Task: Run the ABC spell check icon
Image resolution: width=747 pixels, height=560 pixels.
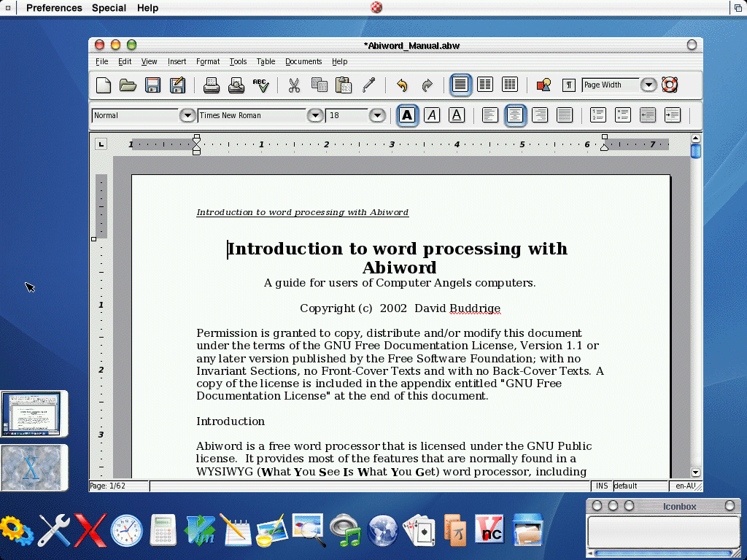Action: pyautogui.click(x=261, y=85)
